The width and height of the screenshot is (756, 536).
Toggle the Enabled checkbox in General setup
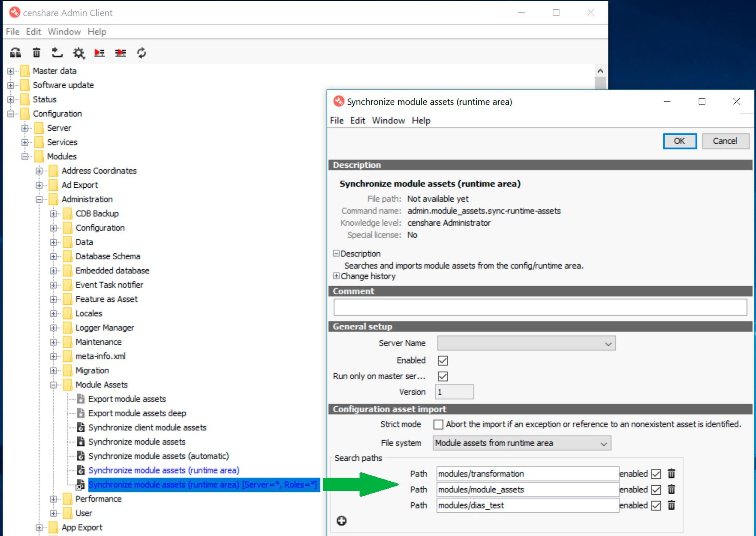(x=443, y=360)
